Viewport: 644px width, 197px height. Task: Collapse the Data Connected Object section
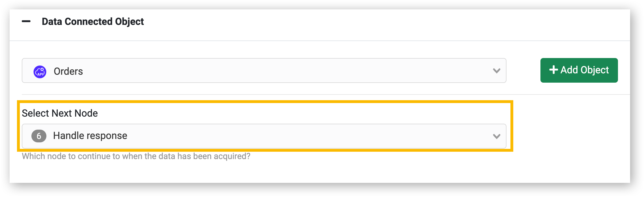[26, 22]
